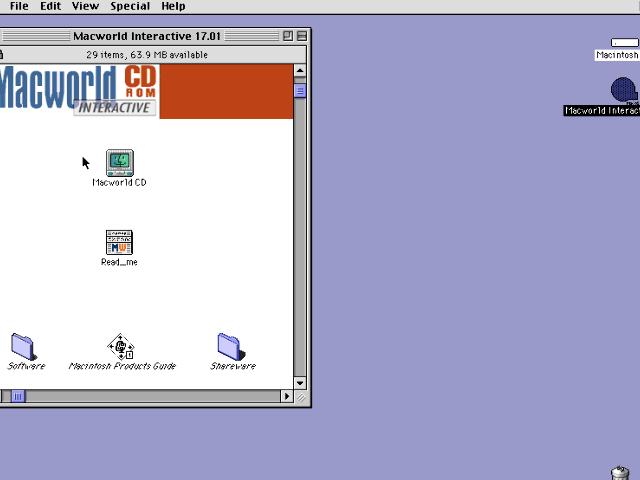
Task: Click the Trash icon on the desktop
Action: [620, 473]
